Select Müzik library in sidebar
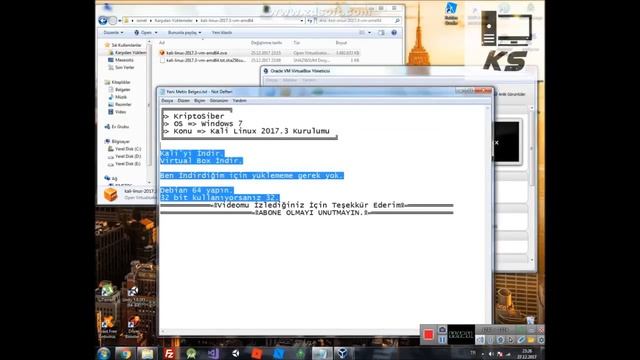 pyautogui.click(x=117, y=97)
